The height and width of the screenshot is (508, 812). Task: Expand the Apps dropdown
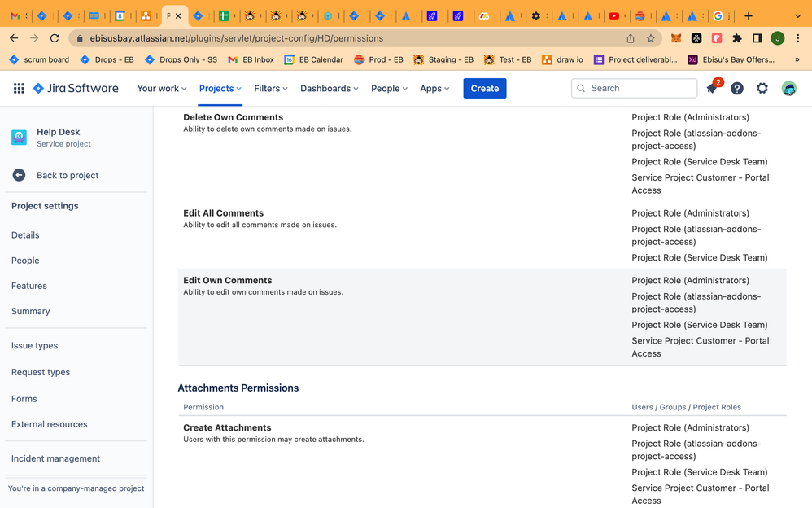434,88
